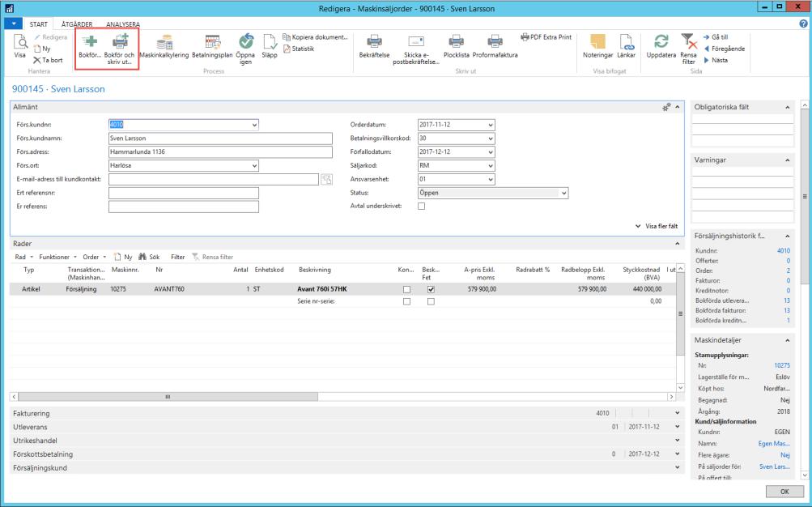Go to Föregående record
The height and width of the screenshot is (507, 812).
tap(724, 49)
